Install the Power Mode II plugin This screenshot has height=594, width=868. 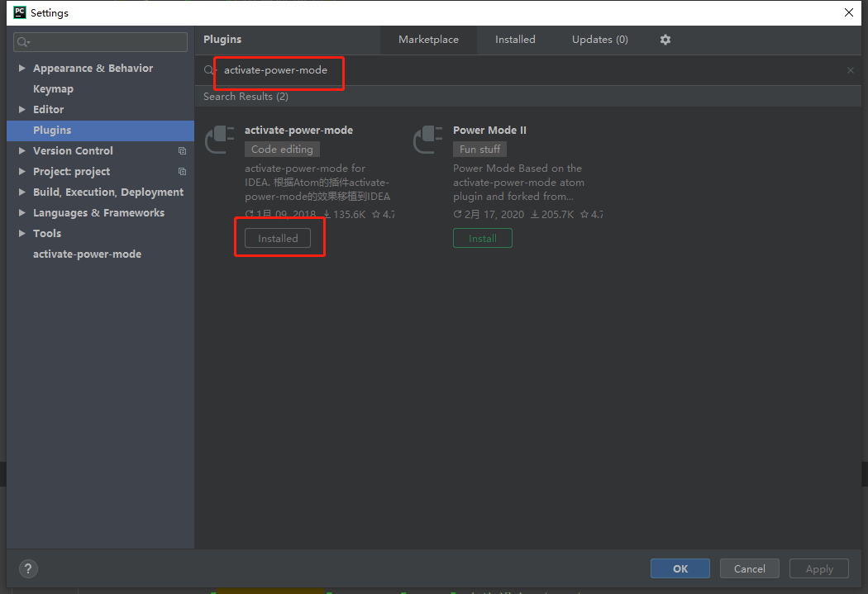(482, 237)
